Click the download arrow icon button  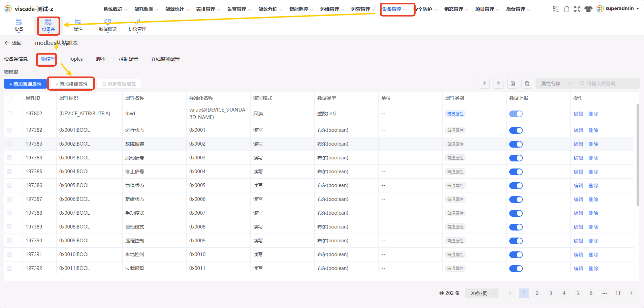click(x=484, y=83)
